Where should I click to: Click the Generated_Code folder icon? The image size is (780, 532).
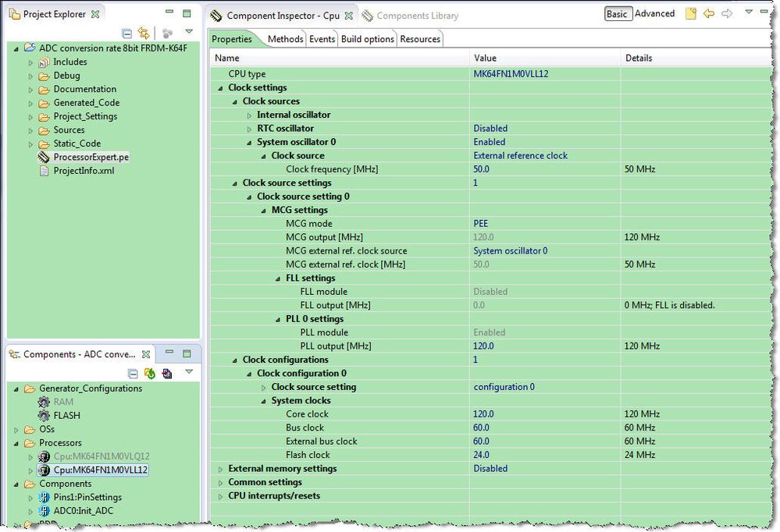44,103
